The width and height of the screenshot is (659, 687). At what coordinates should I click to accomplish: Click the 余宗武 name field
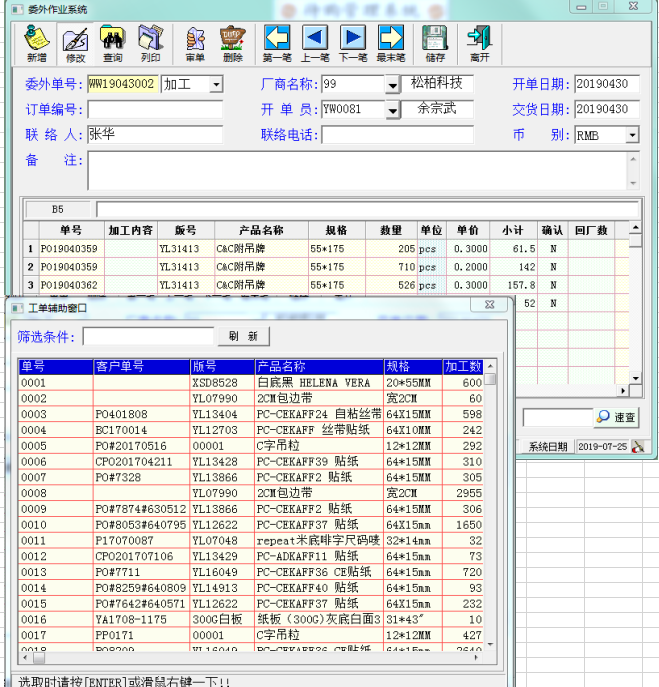[437, 109]
